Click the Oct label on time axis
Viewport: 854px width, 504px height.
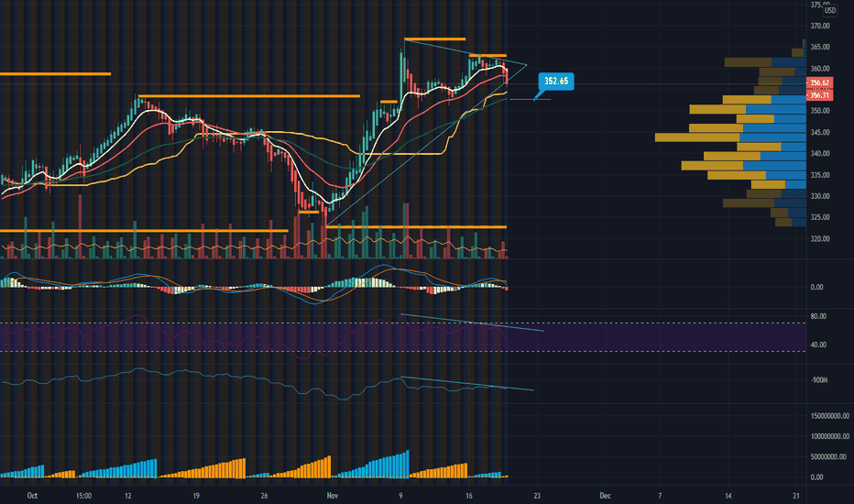click(x=32, y=496)
